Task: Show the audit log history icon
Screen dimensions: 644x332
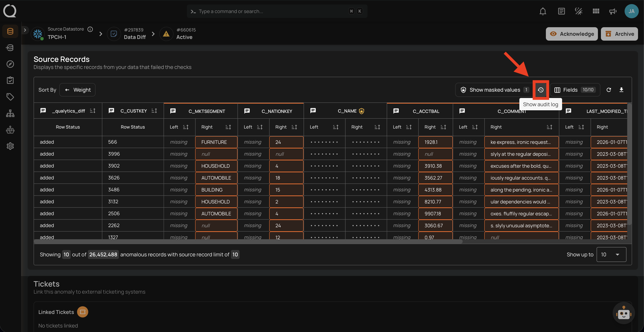Action: (540, 90)
